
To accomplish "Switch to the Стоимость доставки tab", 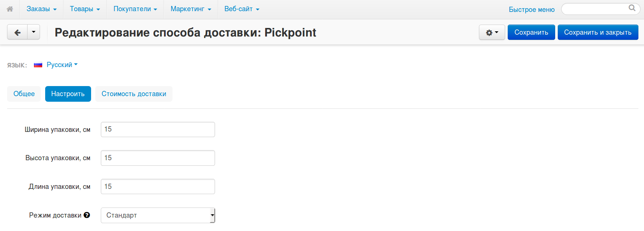I will tap(134, 94).
